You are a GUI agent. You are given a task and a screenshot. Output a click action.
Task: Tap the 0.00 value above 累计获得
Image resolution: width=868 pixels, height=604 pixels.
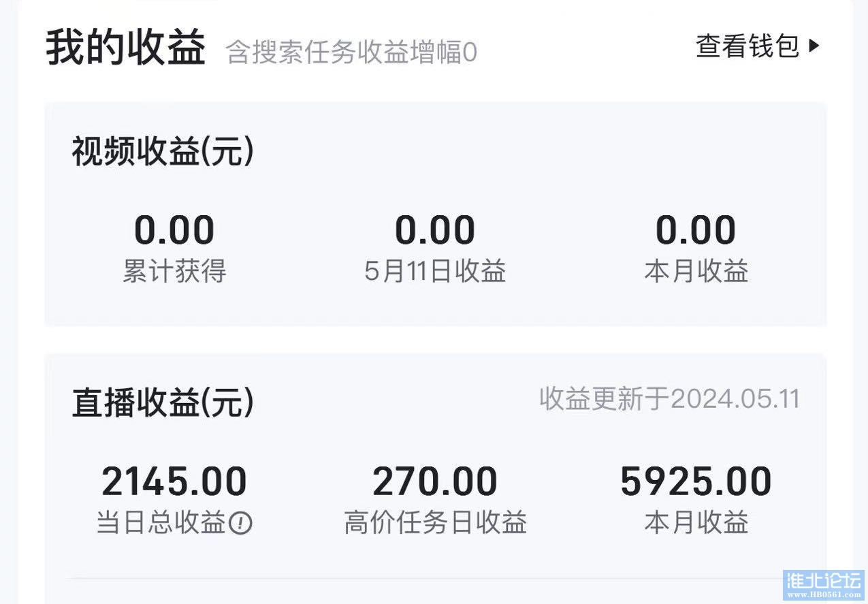(174, 230)
